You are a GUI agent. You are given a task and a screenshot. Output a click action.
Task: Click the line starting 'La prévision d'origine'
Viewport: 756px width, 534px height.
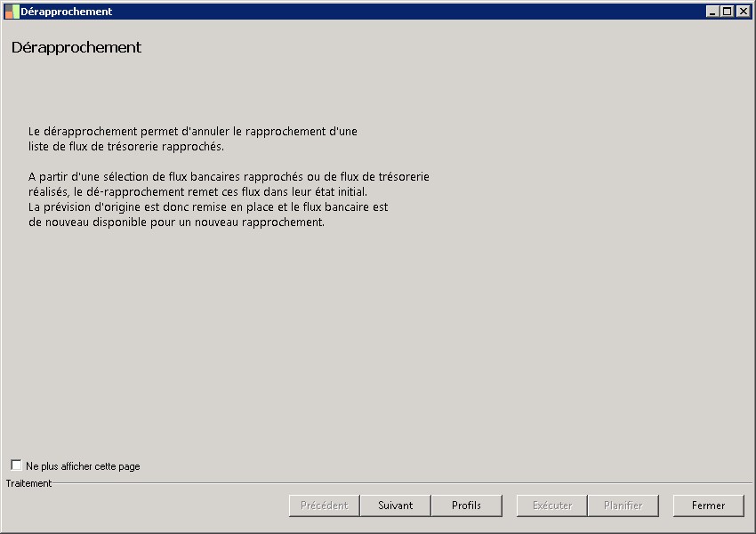(208, 207)
